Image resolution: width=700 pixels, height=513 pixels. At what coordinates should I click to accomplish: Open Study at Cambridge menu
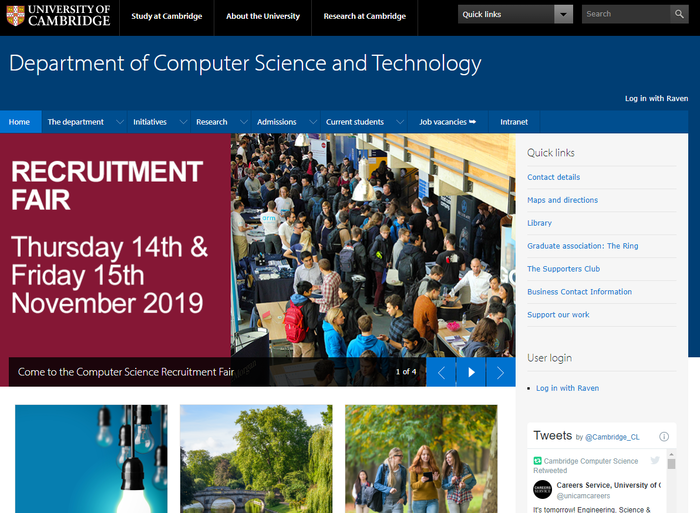pyautogui.click(x=167, y=17)
